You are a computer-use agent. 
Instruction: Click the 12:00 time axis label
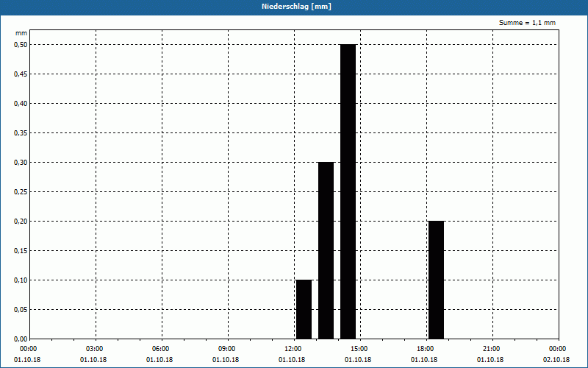(295, 349)
